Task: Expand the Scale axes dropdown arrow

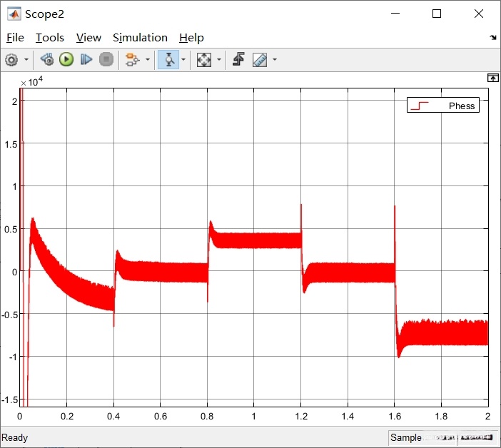Action: tap(219, 59)
